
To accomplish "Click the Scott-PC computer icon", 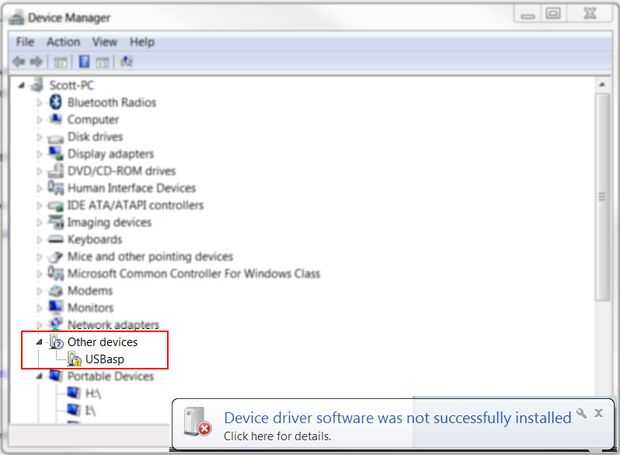I will click(37, 85).
